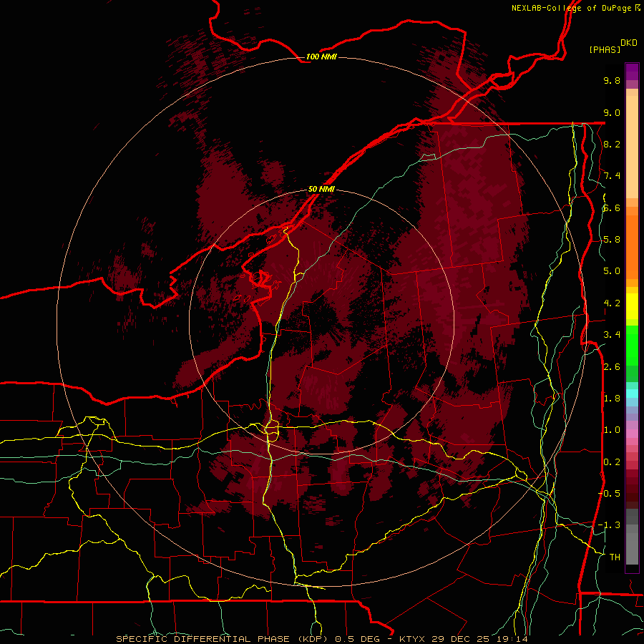Click the 50 NMI range ring label
644x644 pixels.
(x=321, y=189)
